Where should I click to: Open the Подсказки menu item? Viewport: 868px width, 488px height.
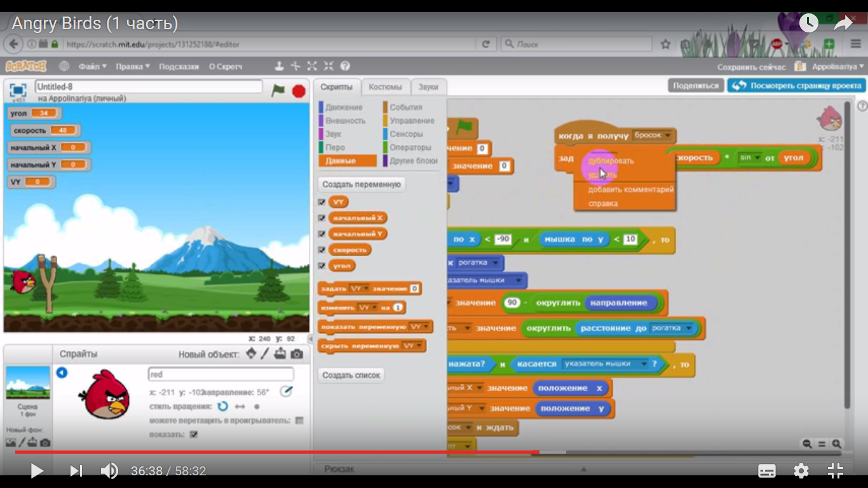pyautogui.click(x=179, y=66)
